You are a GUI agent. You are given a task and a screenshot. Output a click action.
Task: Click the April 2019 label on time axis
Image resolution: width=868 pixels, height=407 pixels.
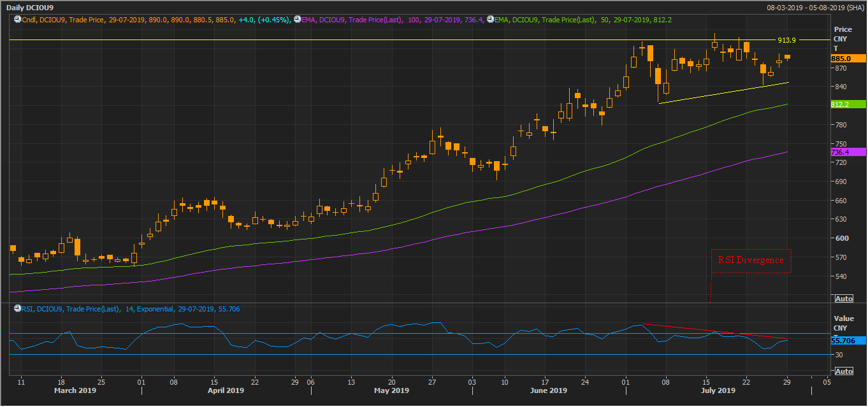[x=226, y=390]
